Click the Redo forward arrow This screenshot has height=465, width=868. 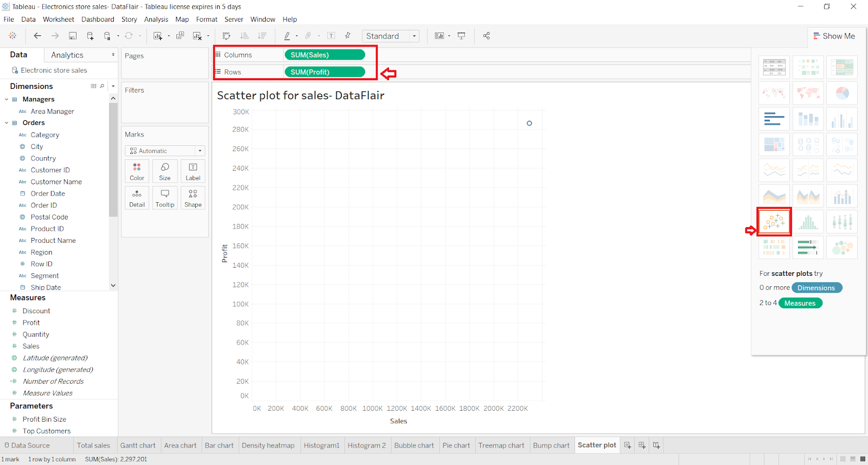point(55,36)
